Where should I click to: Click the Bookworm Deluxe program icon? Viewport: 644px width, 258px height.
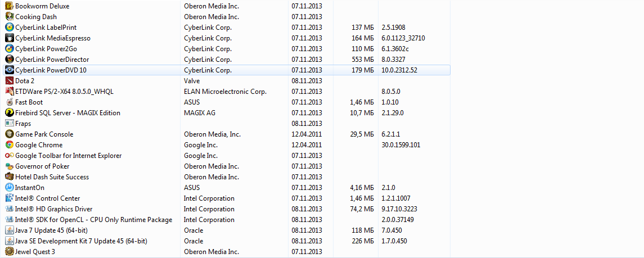click(9, 6)
